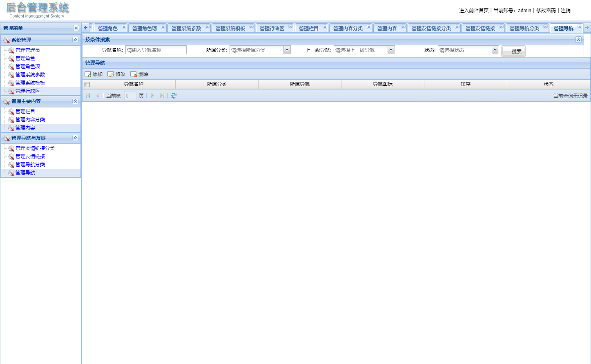This screenshot has width=591, height=364.
Task: Click the 管理导航 sidebar item icon
Action: (11, 172)
